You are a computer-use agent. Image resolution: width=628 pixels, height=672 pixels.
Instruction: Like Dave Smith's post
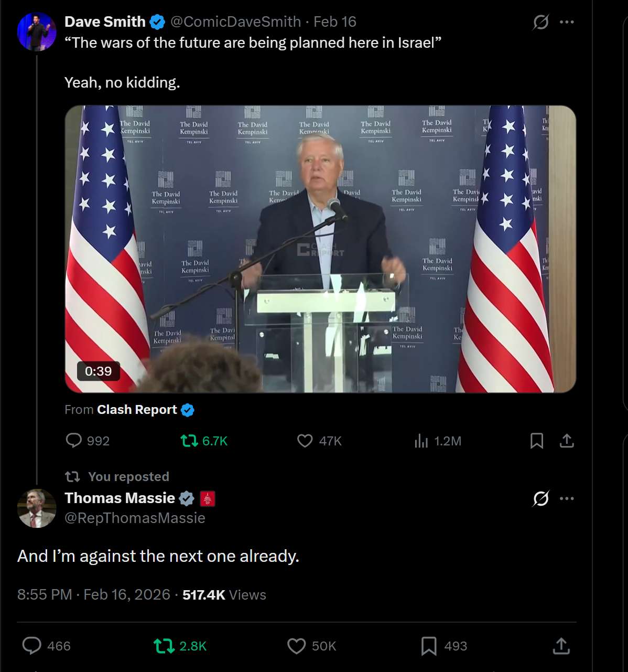click(305, 441)
